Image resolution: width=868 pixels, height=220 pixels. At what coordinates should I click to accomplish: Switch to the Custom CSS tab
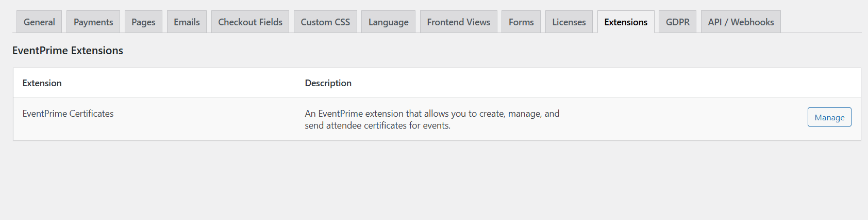[325, 22]
